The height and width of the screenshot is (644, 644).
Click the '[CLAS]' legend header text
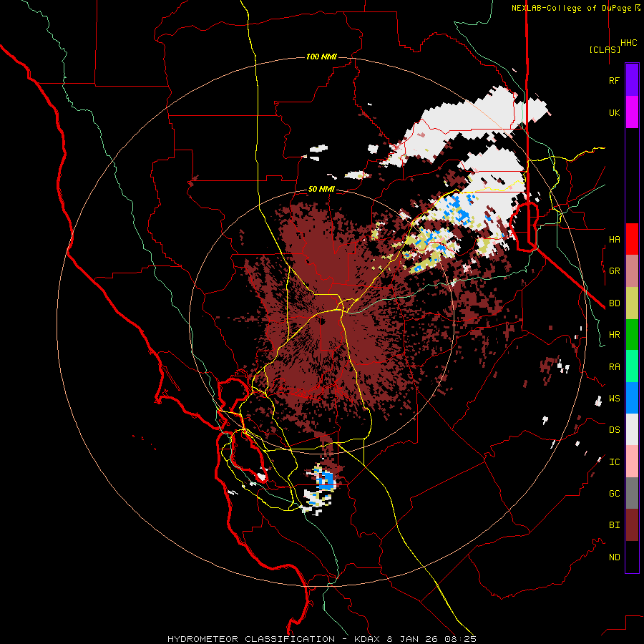click(x=605, y=49)
